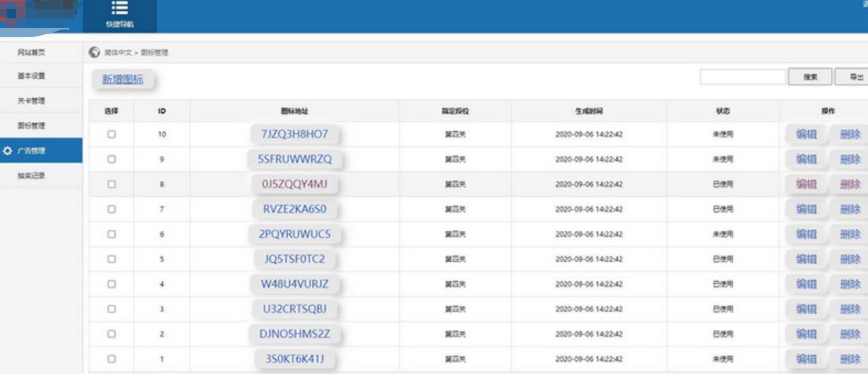Open the 0J5ZQQY4MJ code link
This screenshot has height=374, width=868.
coord(295,184)
